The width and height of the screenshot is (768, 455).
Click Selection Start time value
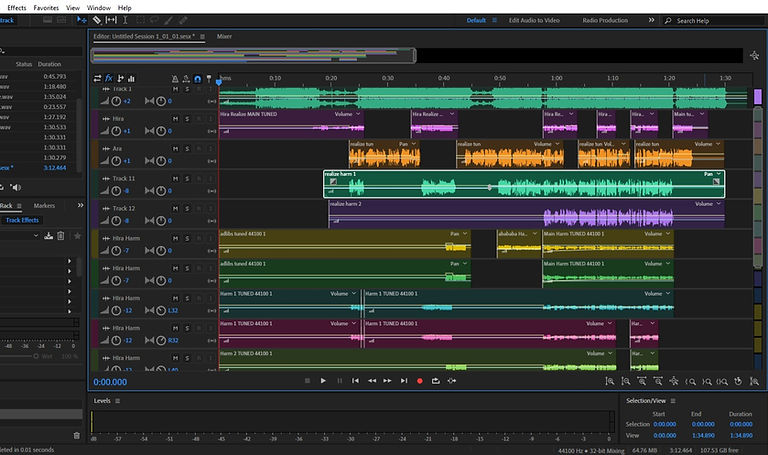tap(665, 424)
